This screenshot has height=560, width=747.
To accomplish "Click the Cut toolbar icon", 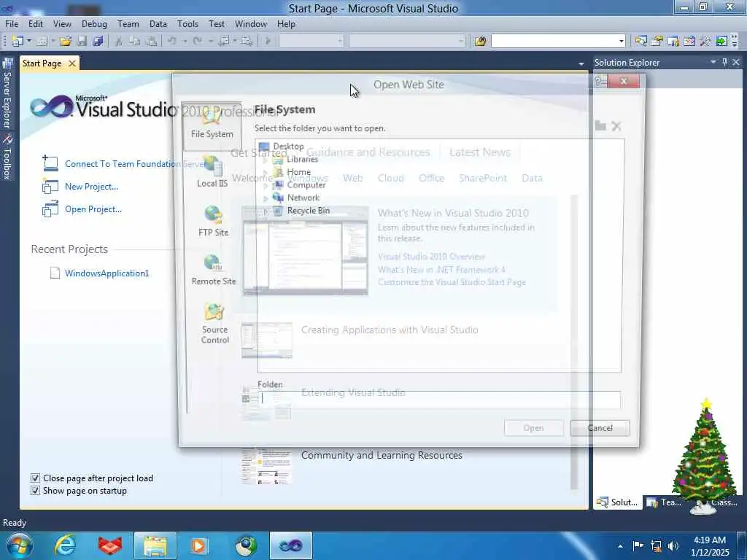I will pos(119,42).
